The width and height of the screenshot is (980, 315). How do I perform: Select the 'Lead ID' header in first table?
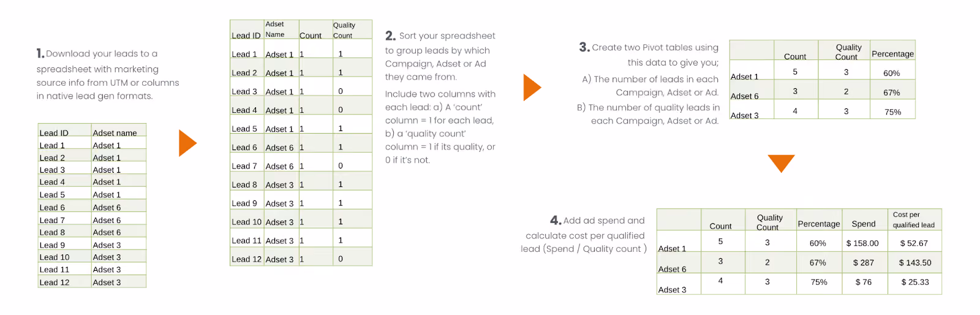54,133
